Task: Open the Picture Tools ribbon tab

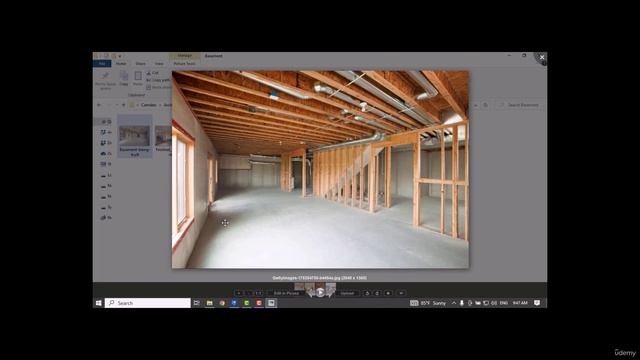Action: pyautogui.click(x=184, y=64)
